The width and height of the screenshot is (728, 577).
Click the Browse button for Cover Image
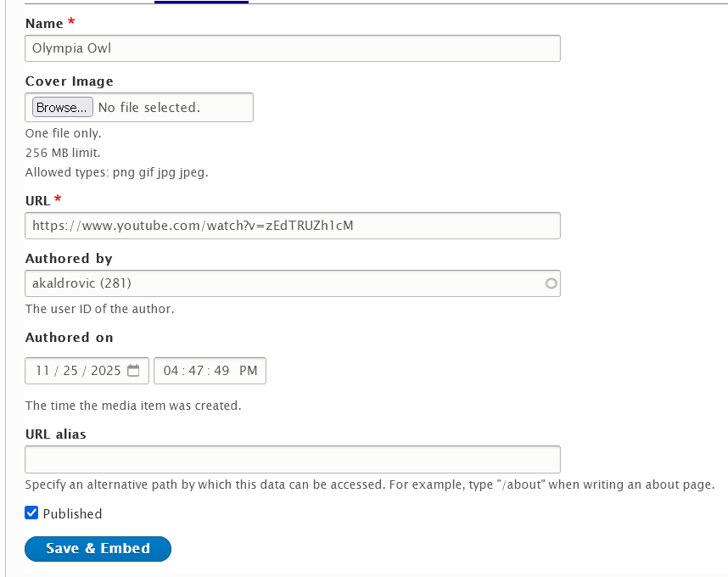(60, 107)
